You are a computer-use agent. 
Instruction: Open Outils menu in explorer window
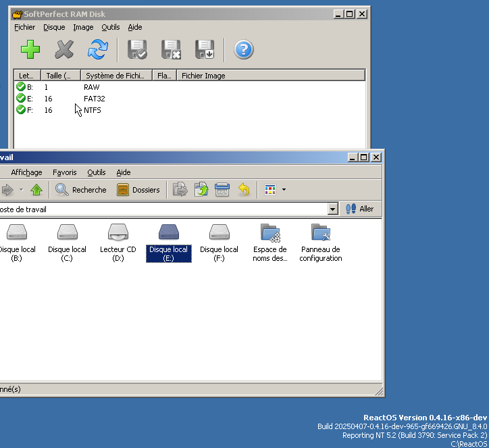point(97,172)
